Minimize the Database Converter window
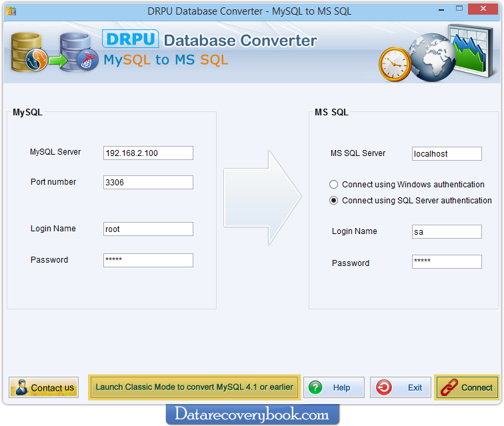This screenshot has height=426, width=504. point(441,10)
